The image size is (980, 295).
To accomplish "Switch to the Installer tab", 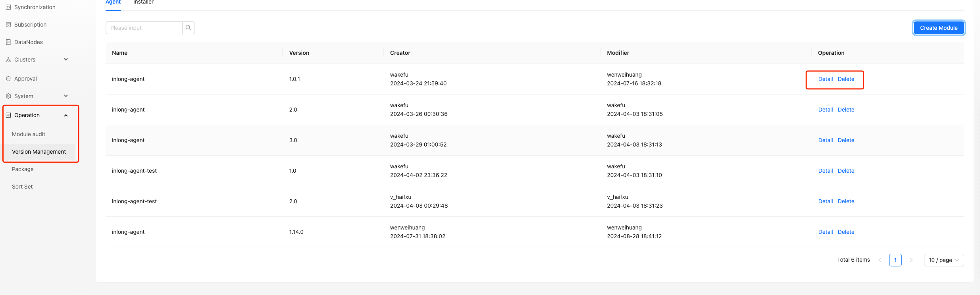I will [143, 2].
